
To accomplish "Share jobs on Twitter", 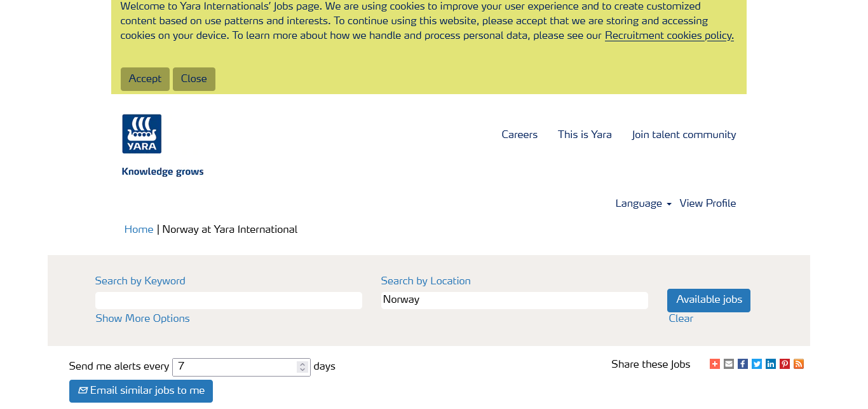I will pyautogui.click(x=757, y=364).
